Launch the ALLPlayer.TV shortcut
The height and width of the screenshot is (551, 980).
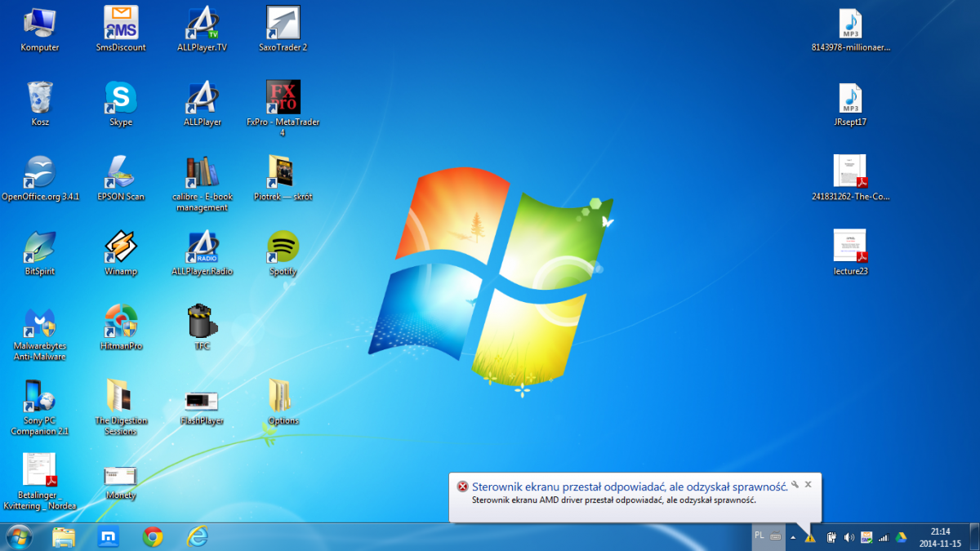click(203, 29)
